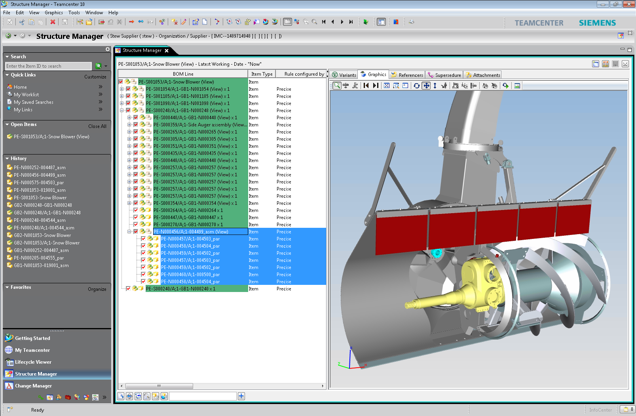Viewport: 636px width, 416px height.
Task: Click the red right-arrow icon in main toolbar
Action: (131, 22)
